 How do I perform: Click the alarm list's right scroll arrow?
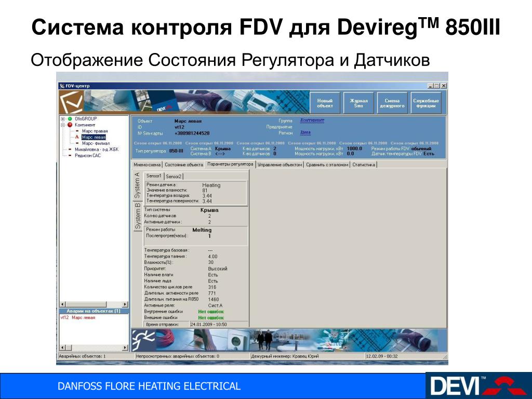click(125, 348)
